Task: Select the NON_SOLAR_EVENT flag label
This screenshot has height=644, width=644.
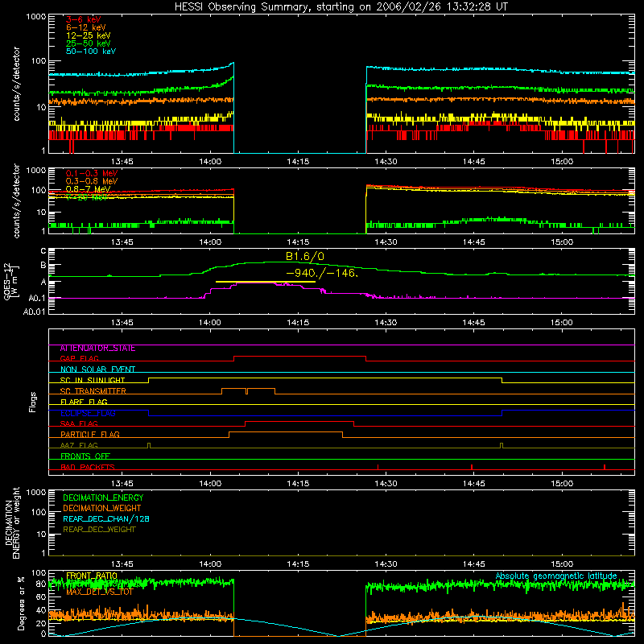Action: pos(97,369)
